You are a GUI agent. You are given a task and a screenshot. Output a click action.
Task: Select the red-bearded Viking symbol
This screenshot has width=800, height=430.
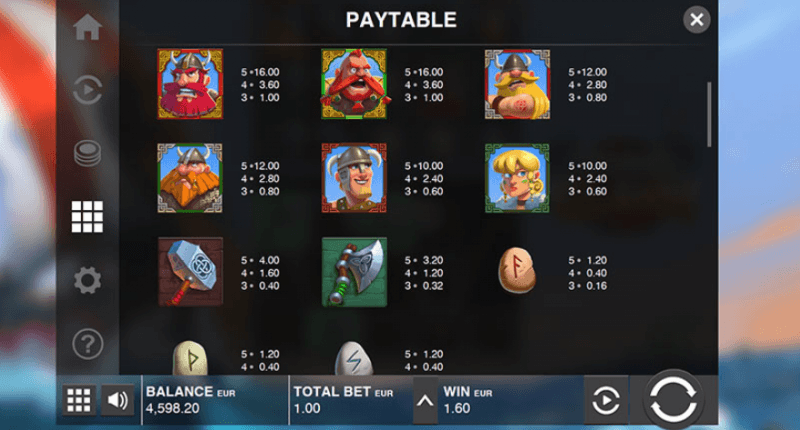pos(190,84)
